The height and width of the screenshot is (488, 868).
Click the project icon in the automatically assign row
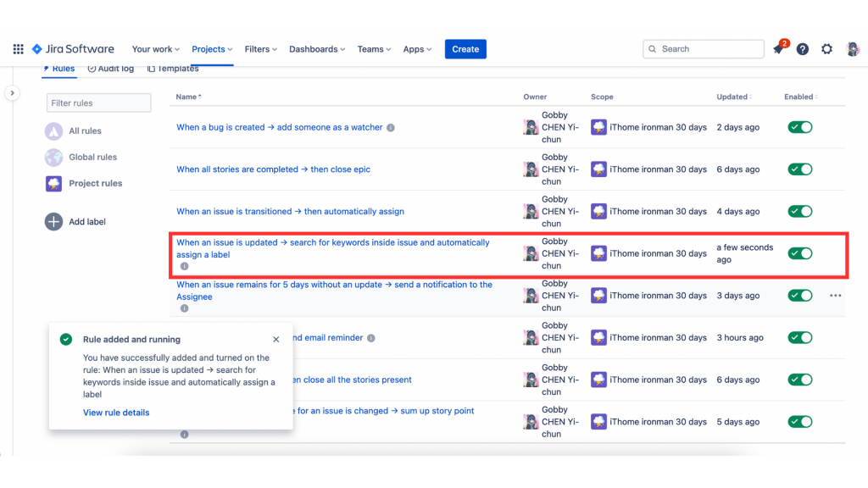coord(598,211)
